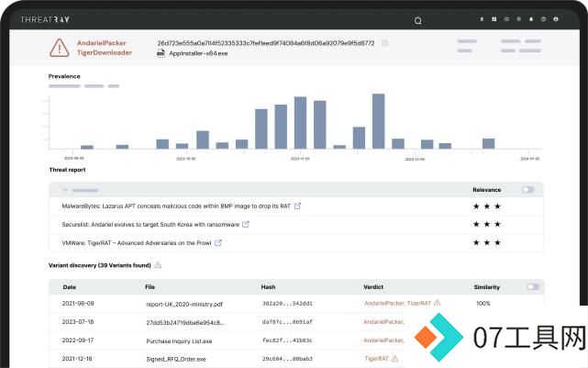Click the Threat report filter icon
Image resolution: width=588 pixels, height=368 pixels.
pyautogui.click(x=64, y=191)
